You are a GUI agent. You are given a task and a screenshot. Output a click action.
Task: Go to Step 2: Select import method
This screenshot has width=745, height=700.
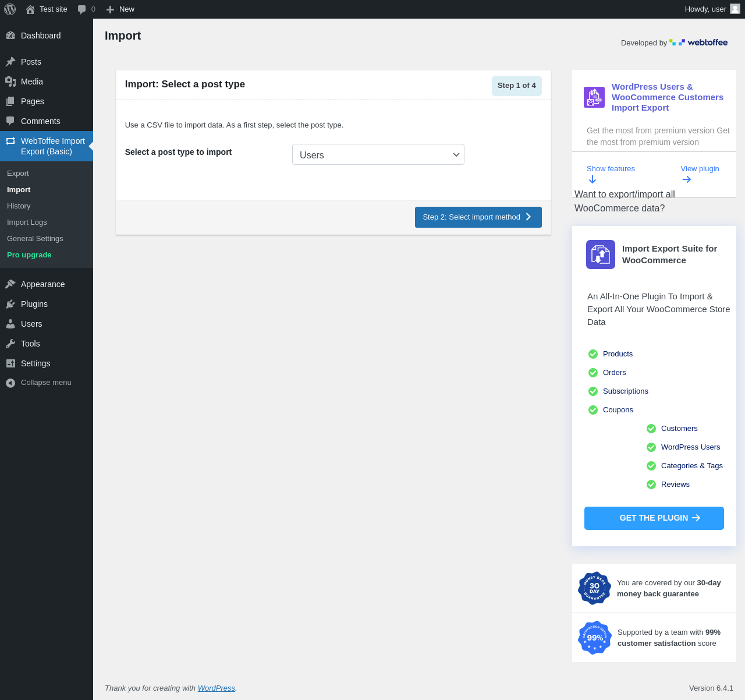tap(478, 217)
